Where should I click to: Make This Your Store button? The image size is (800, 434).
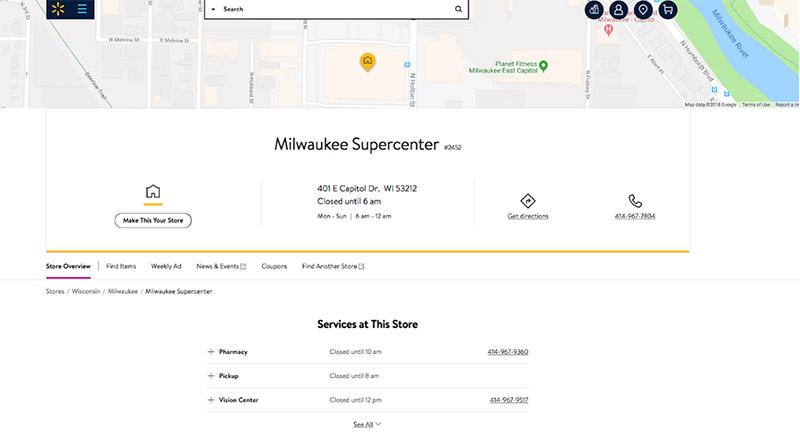tap(153, 220)
